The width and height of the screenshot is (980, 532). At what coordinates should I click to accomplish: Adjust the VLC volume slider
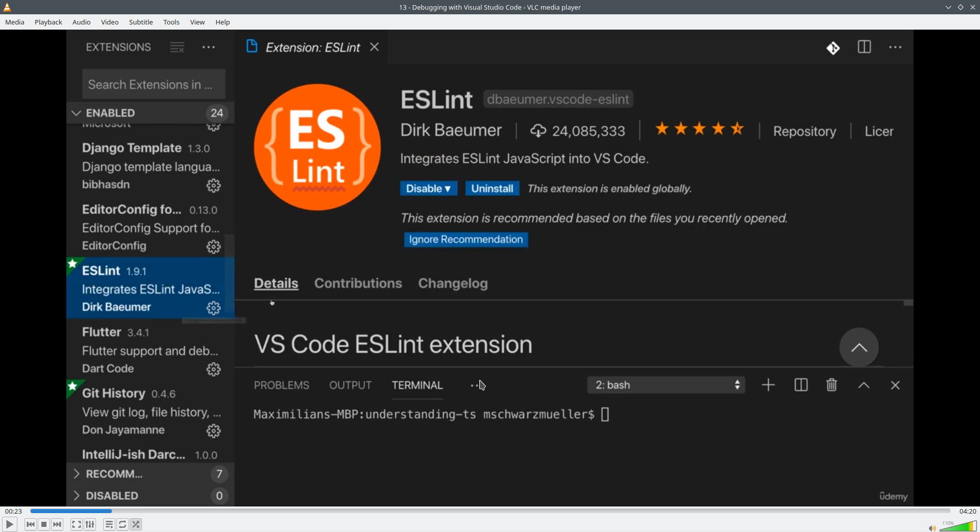click(x=958, y=526)
